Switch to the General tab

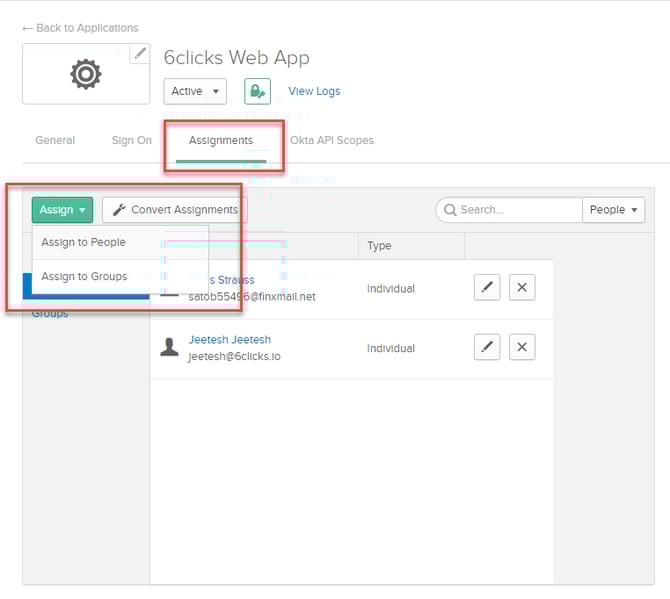(x=55, y=140)
